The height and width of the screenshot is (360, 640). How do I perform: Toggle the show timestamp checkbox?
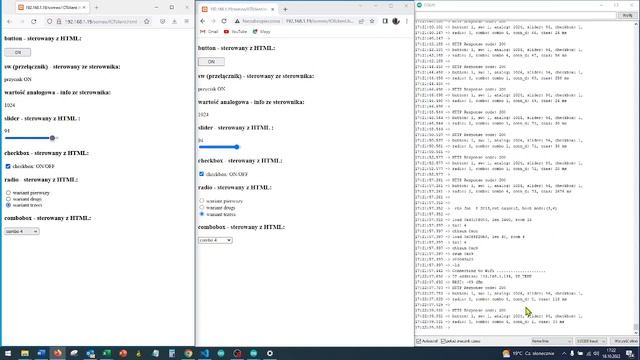[443, 341]
